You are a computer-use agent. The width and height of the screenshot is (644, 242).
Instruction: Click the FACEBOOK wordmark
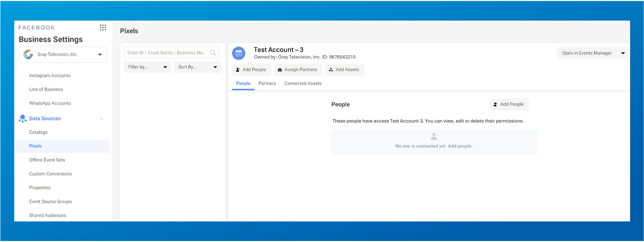(x=36, y=27)
